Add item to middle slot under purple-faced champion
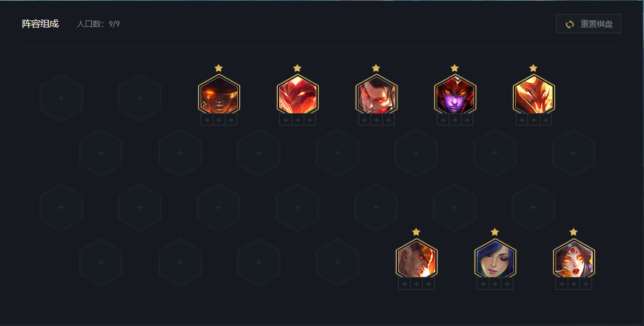The height and width of the screenshot is (326, 644). pyautogui.click(x=455, y=120)
